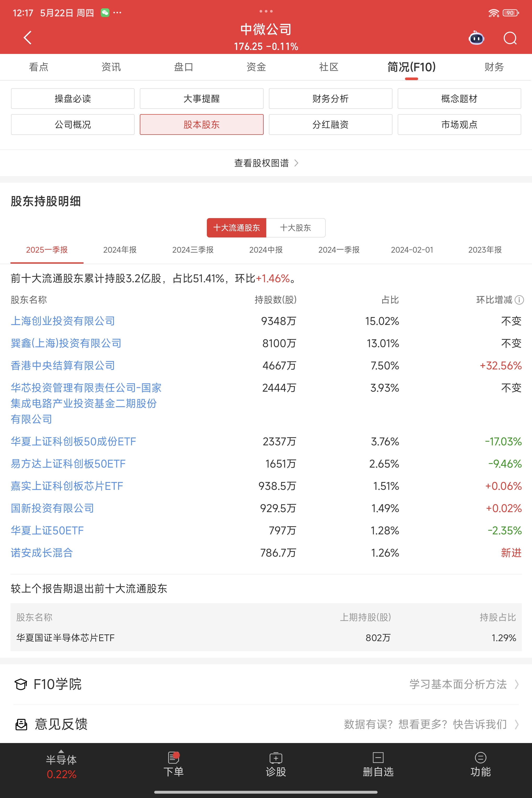The width and height of the screenshot is (532, 798).
Task: Open search with the magnifier icon
Action: [x=510, y=38]
